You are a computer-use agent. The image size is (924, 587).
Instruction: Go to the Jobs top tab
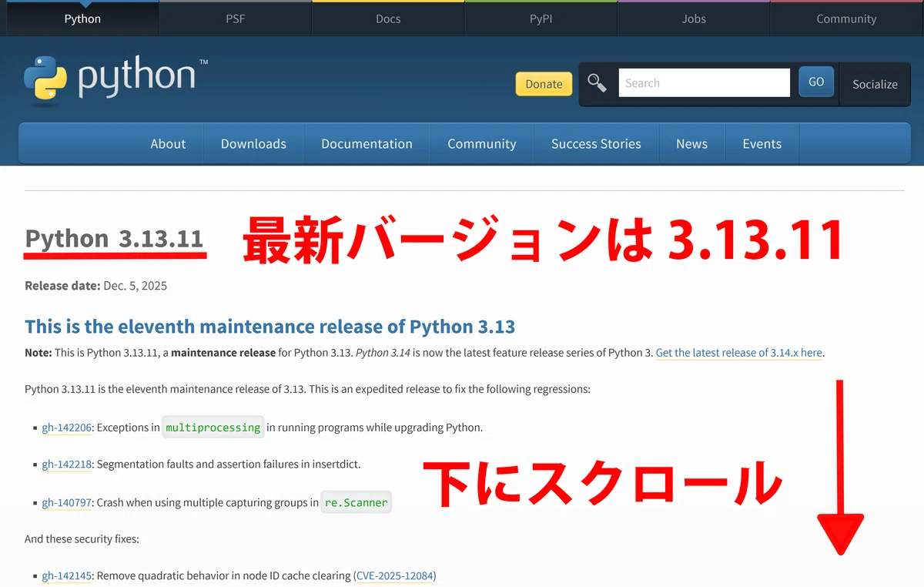694,18
